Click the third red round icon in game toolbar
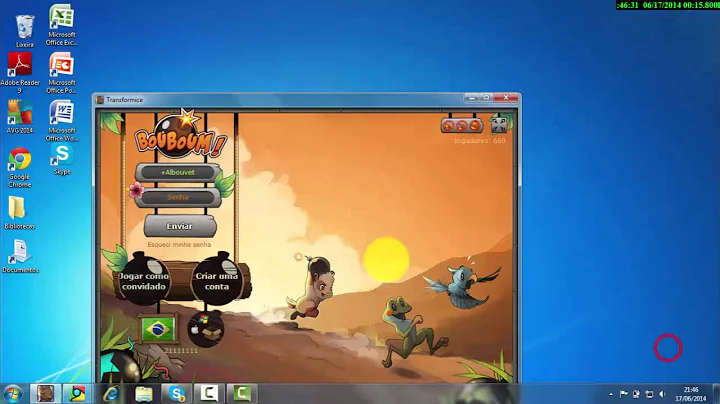The height and width of the screenshot is (404, 720). point(474,125)
